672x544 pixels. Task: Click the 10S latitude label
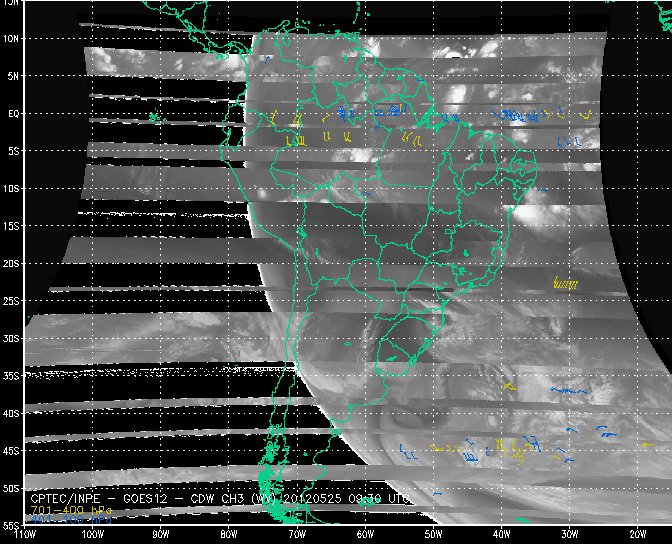pos(11,189)
